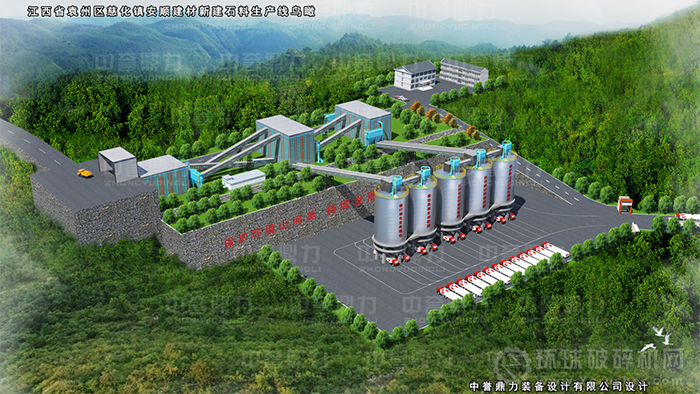Click the small gray feed hopper building
Image resolution: width=700 pixels, height=394 pixels.
point(117,164)
